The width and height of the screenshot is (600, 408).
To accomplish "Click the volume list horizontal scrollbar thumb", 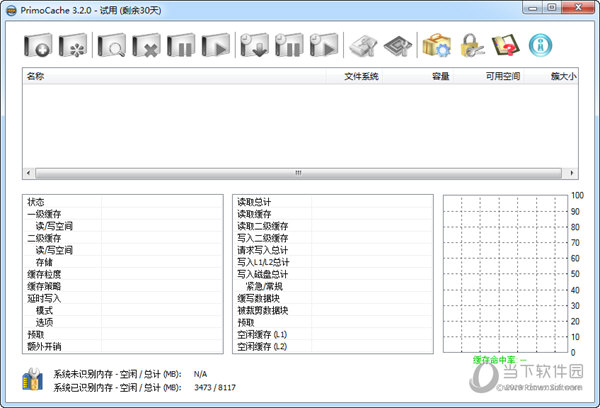I will coord(298,173).
